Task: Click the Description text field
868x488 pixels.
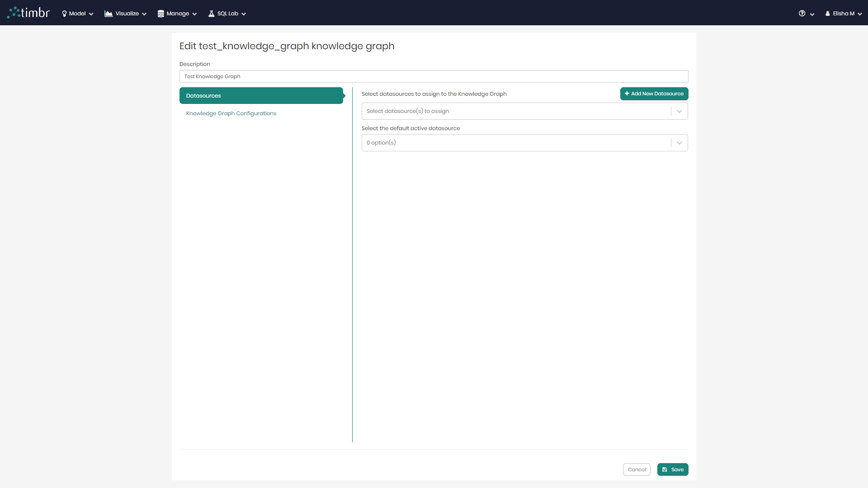Action: pos(434,76)
